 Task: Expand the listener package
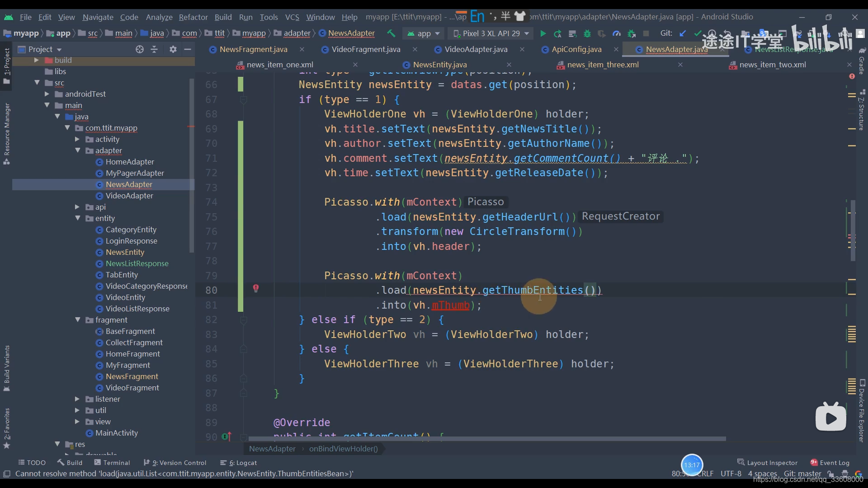coord(77,399)
